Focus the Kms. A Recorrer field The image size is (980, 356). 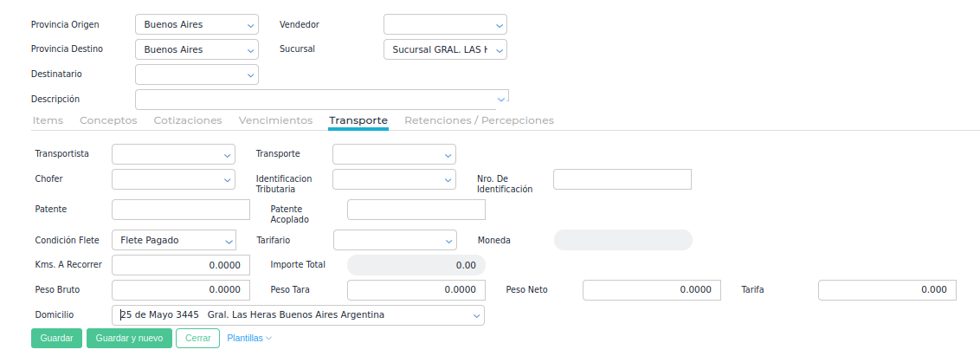click(x=181, y=265)
